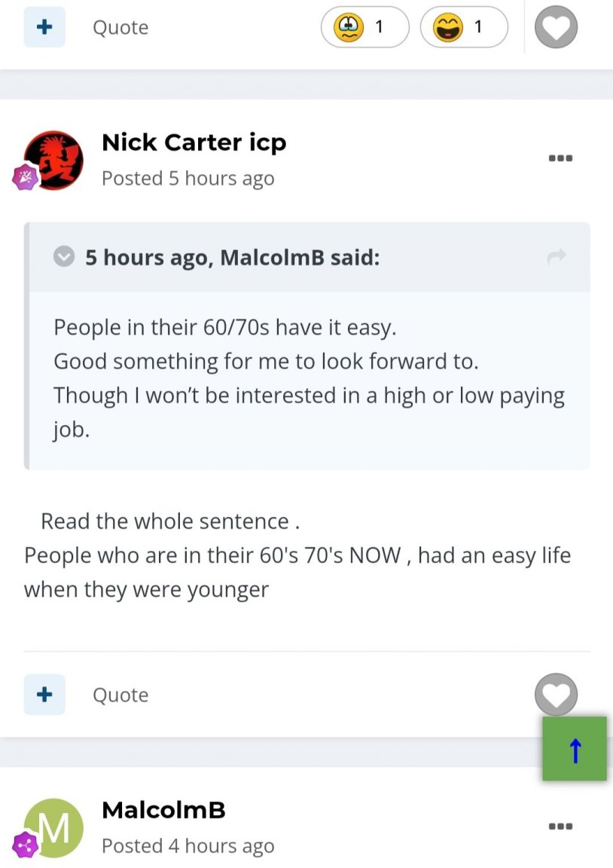The height and width of the screenshot is (868, 613).
Task: Click the MalcolmB username heading
Action: point(163,810)
